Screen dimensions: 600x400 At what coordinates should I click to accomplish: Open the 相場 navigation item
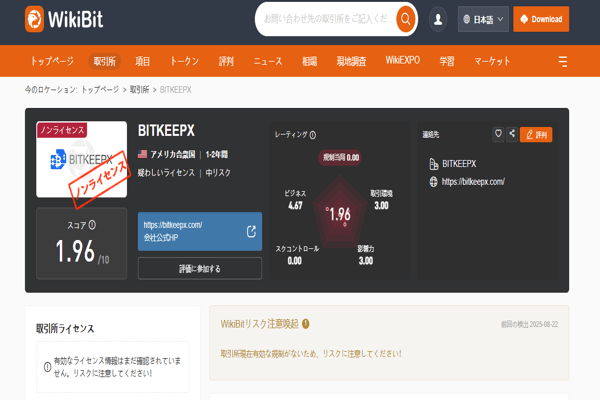pyautogui.click(x=310, y=61)
